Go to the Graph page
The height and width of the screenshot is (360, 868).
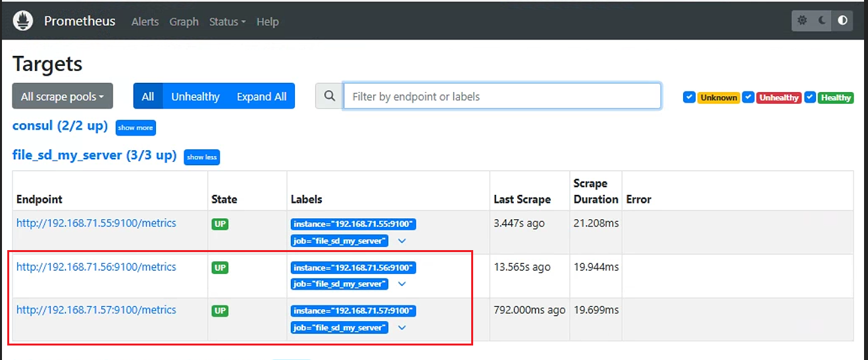[184, 21]
